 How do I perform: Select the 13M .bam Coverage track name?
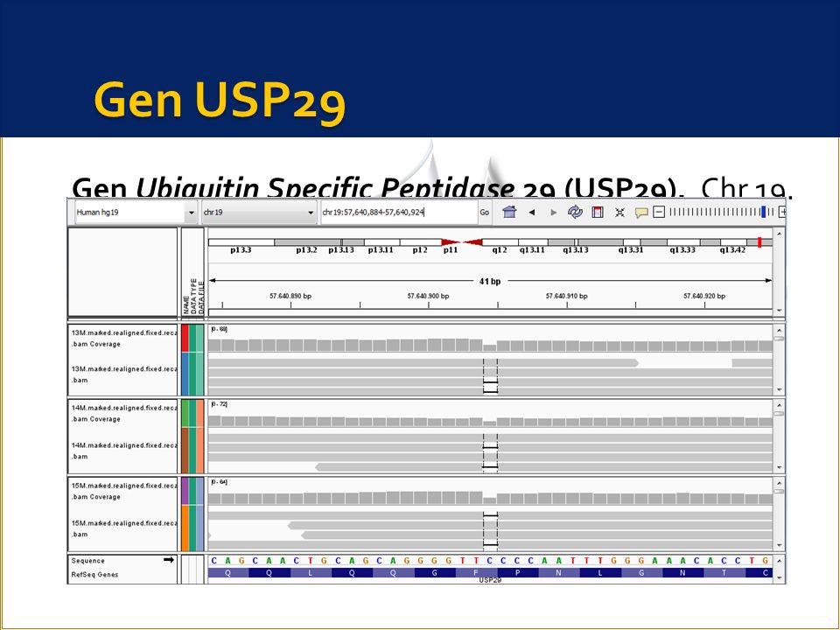tap(124, 338)
